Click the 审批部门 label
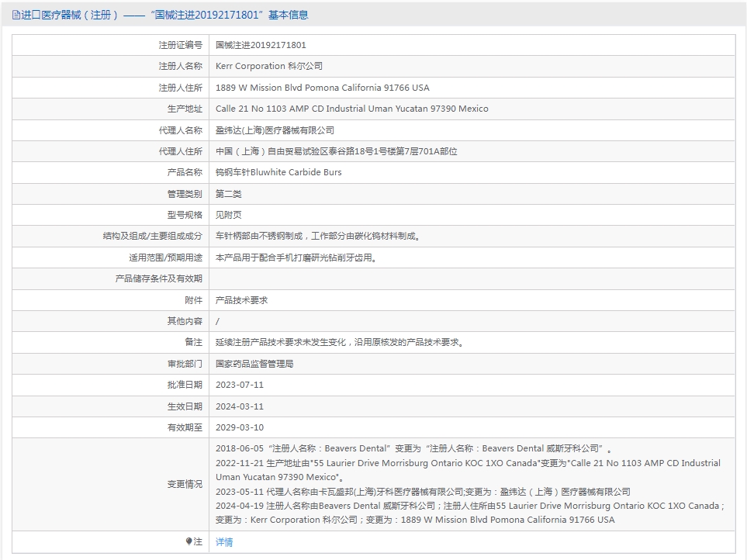 [x=185, y=364]
